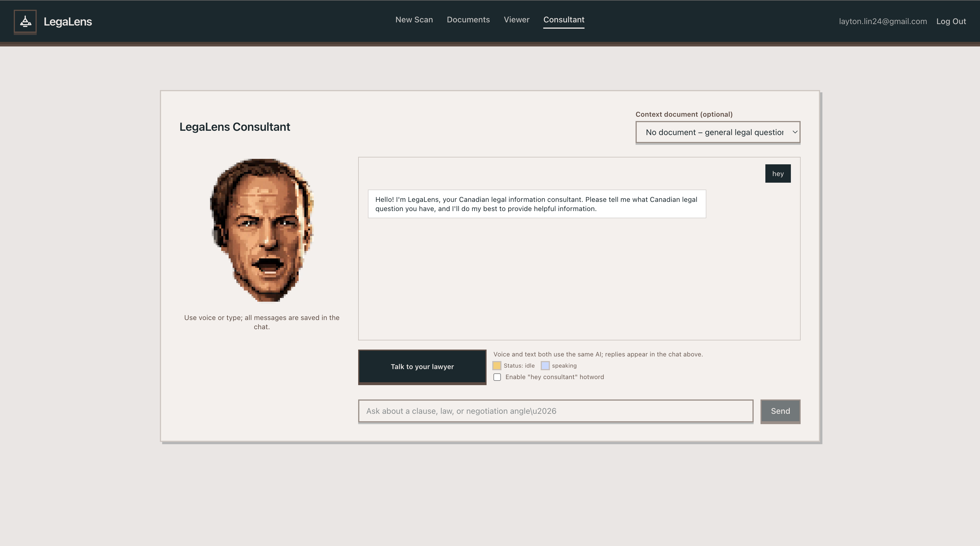Open the New Scan page
The height and width of the screenshot is (546, 980).
click(414, 20)
